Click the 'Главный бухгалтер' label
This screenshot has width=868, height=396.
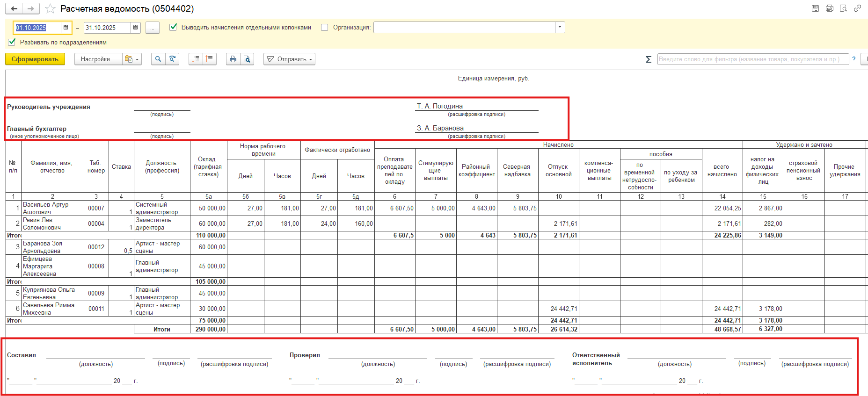[x=36, y=129]
